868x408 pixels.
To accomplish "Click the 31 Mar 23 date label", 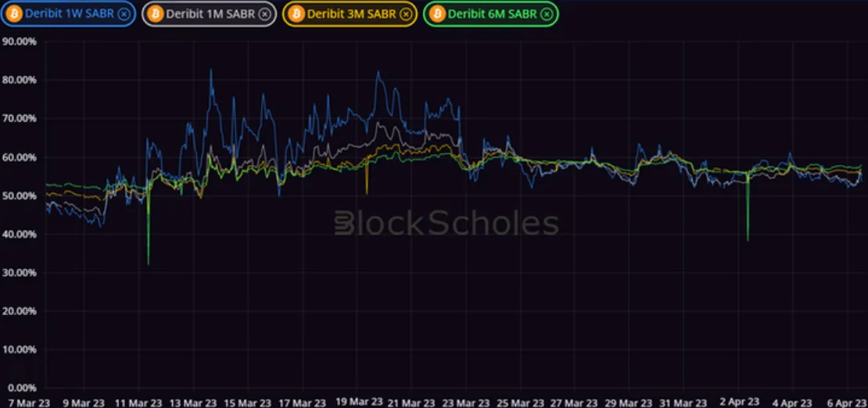I will (683, 403).
